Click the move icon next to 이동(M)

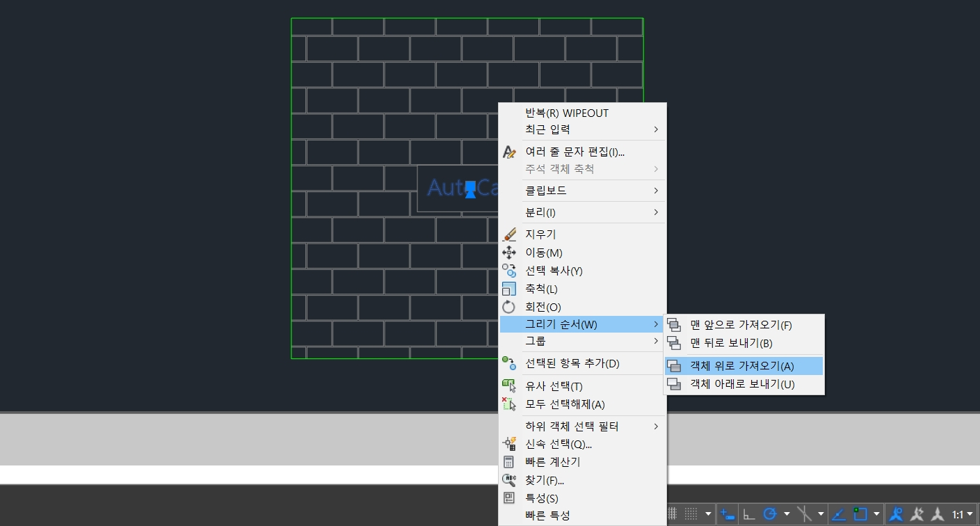509,253
